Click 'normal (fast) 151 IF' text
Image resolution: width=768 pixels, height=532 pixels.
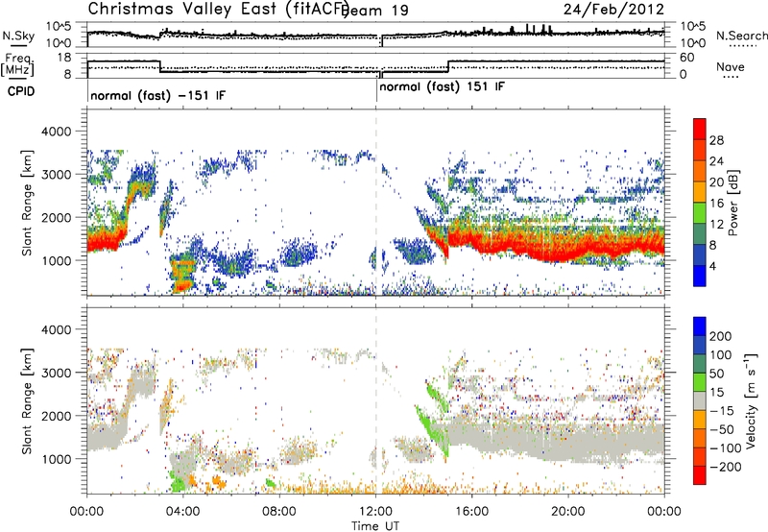(x=442, y=87)
